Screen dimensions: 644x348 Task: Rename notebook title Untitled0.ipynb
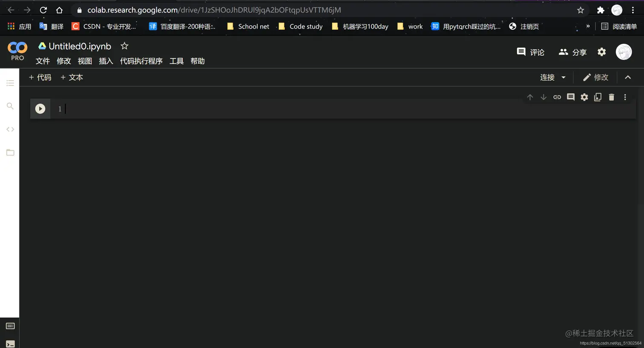coord(80,46)
